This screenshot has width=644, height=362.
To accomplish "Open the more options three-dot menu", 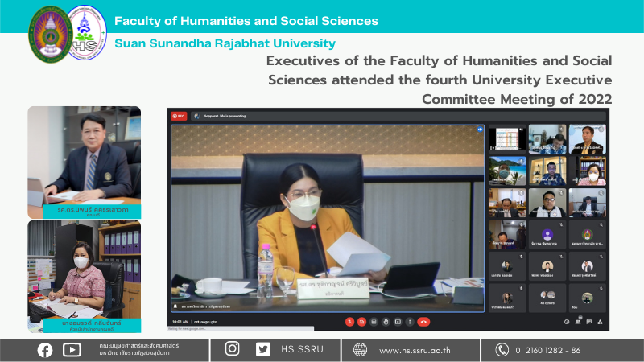I will click(410, 322).
